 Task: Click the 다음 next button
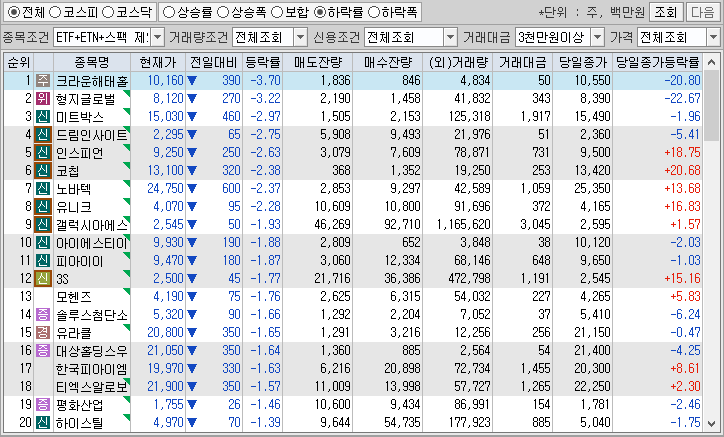pyautogui.click(x=703, y=12)
